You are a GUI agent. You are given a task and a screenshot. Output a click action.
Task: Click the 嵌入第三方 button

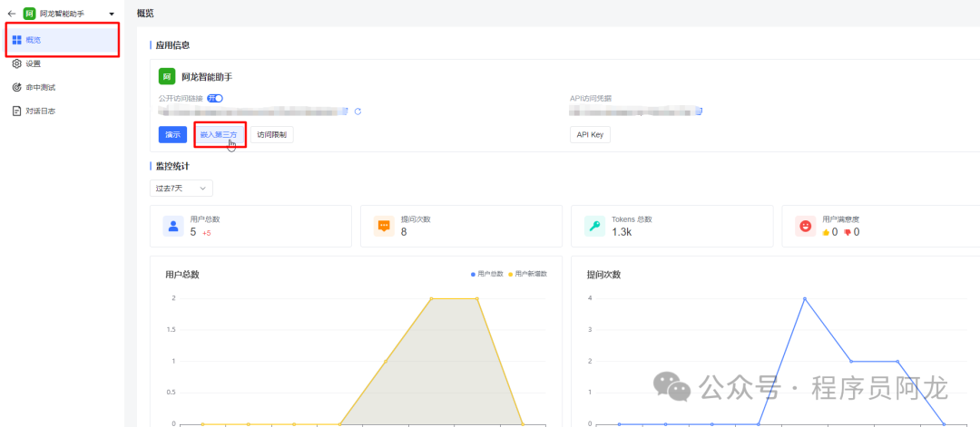click(219, 134)
